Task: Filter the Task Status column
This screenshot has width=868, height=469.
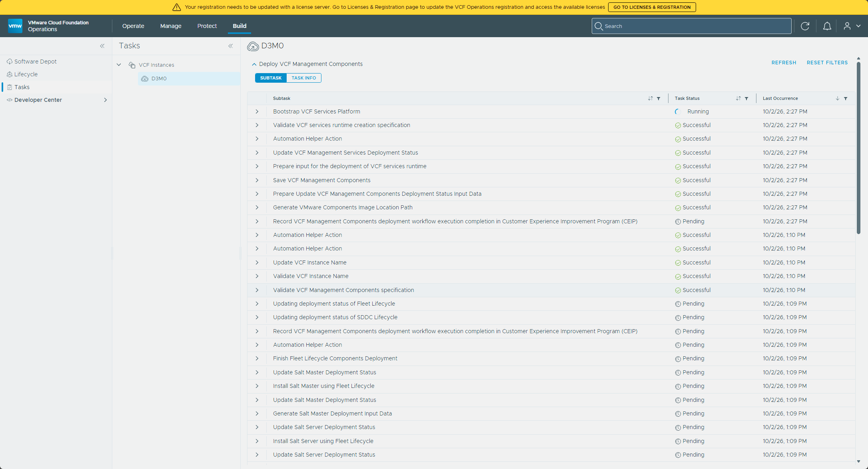Action: 746,98
